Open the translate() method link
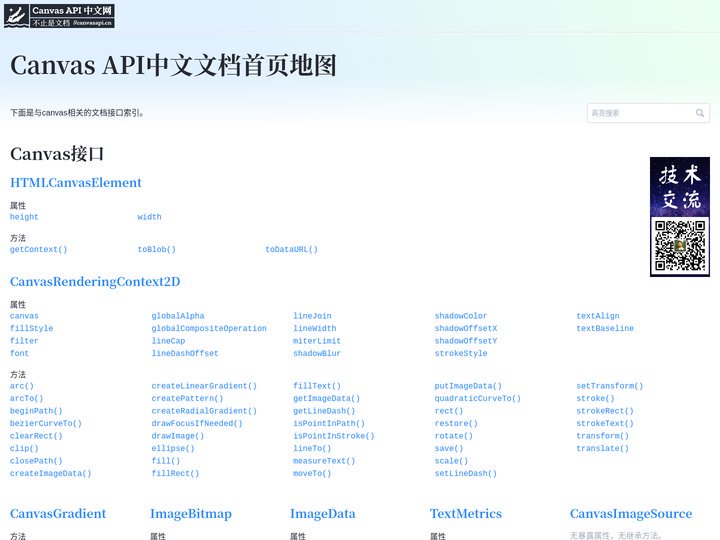Viewport: 720px width, 540px height. tap(602, 448)
